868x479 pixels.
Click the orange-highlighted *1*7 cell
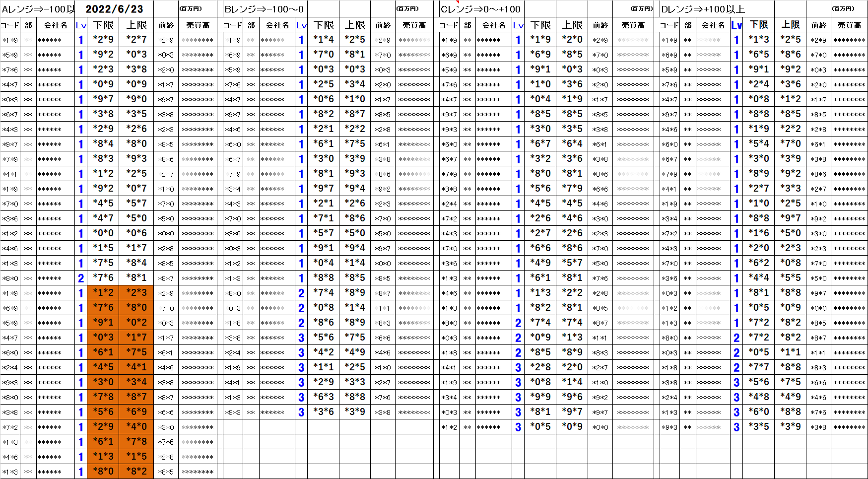tap(136, 338)
